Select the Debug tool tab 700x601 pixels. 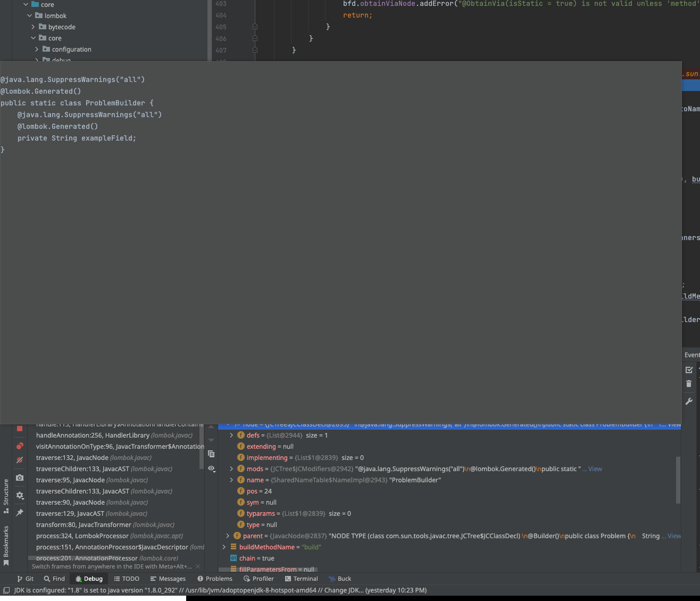(89, 579)
